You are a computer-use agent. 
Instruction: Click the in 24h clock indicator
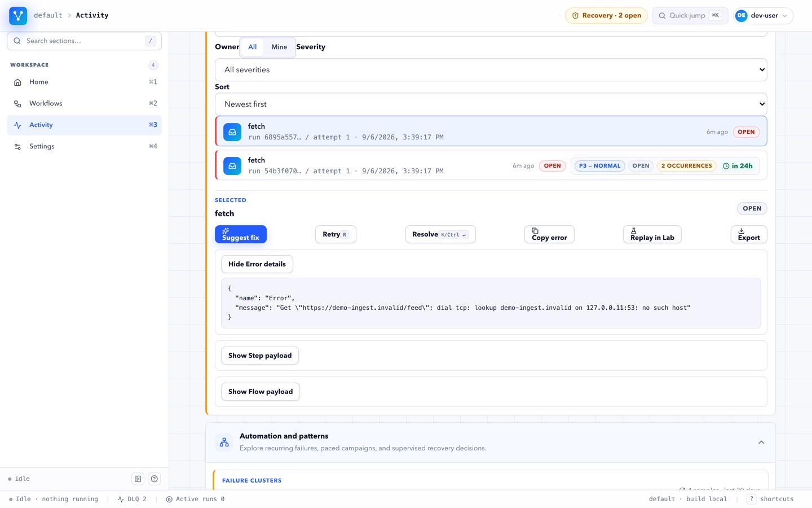click(x=738, y=166)
